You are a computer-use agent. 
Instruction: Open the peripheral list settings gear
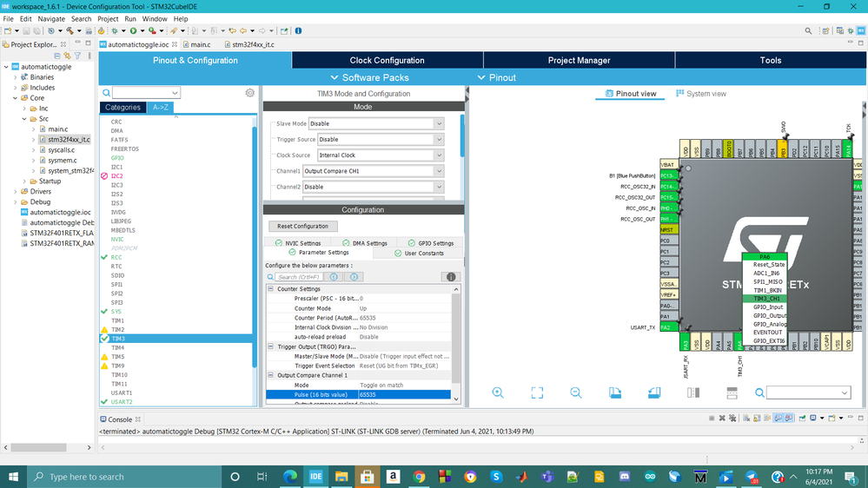249,93
